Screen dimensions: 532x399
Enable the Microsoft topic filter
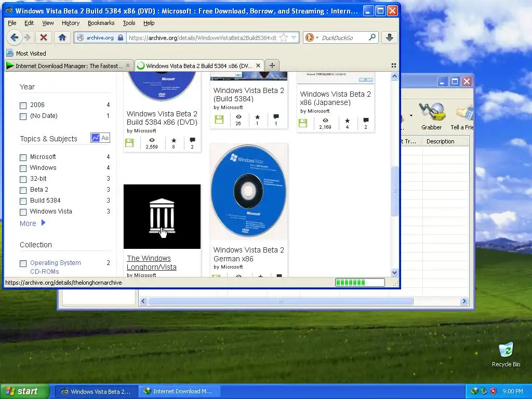point(23,157)
